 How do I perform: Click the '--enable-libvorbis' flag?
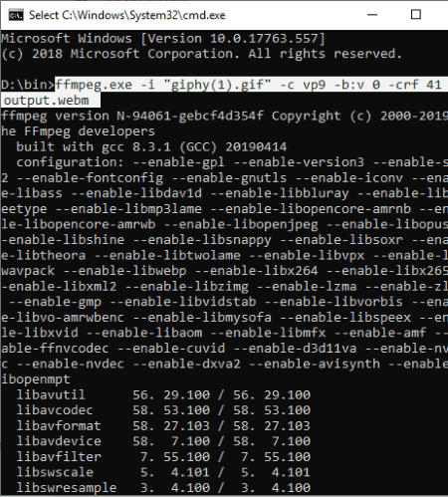(334, 302)
